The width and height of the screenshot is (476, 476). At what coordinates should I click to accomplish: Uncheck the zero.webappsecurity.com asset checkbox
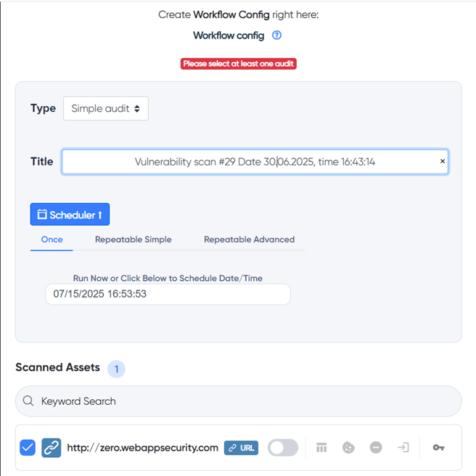click(x=28, y=448)
